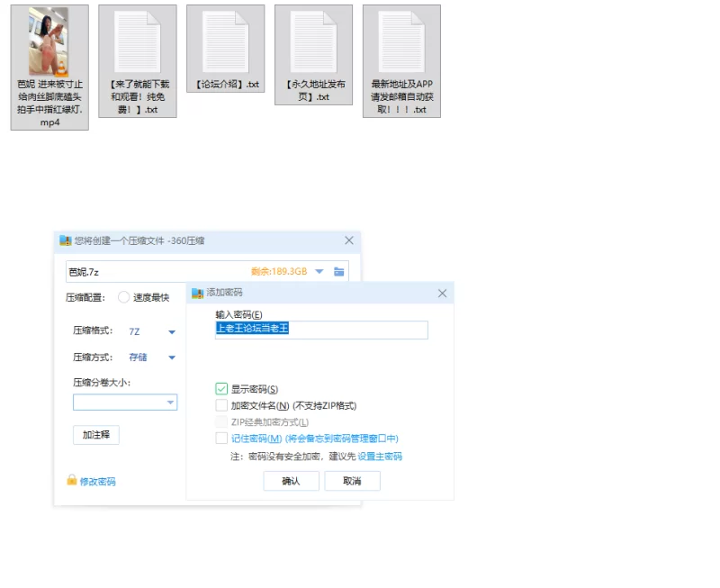Open the 设置主密码 link
Viewport: 720px width, 588px height.
(380, 457)
